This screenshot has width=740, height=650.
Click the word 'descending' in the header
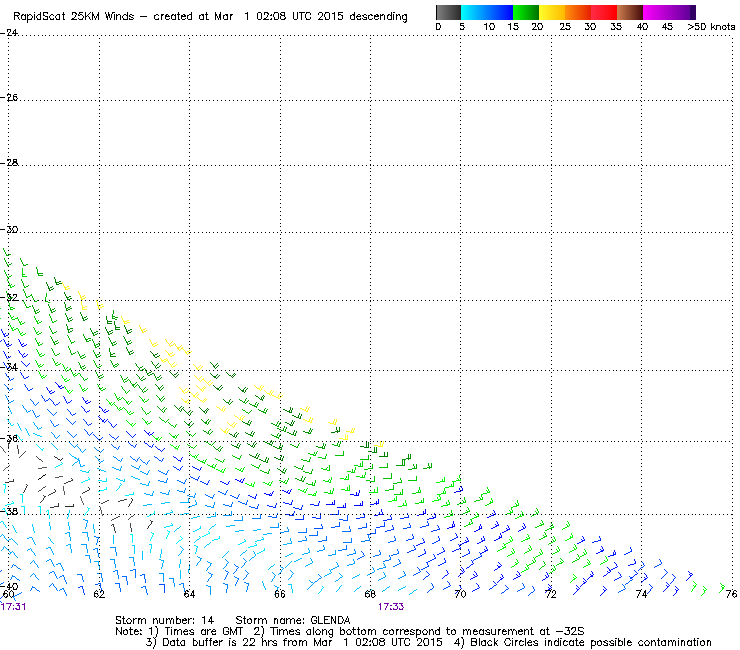click(378, 17)
